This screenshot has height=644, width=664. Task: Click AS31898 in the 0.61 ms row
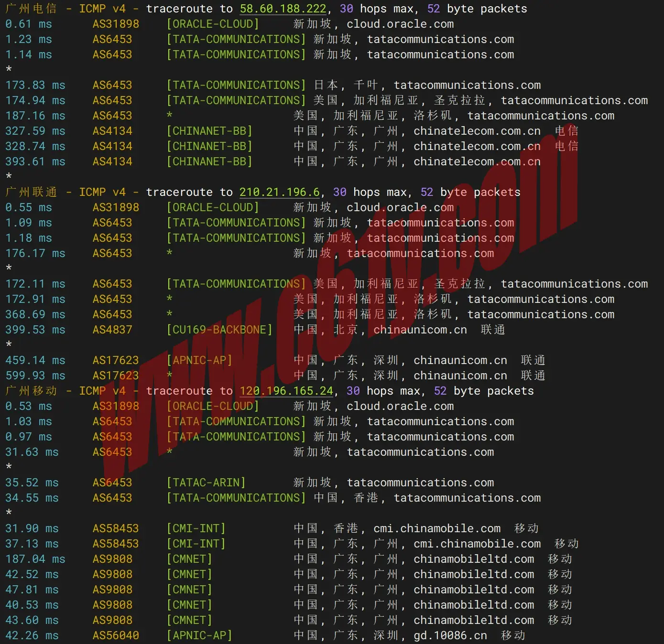tap(116, 24)
